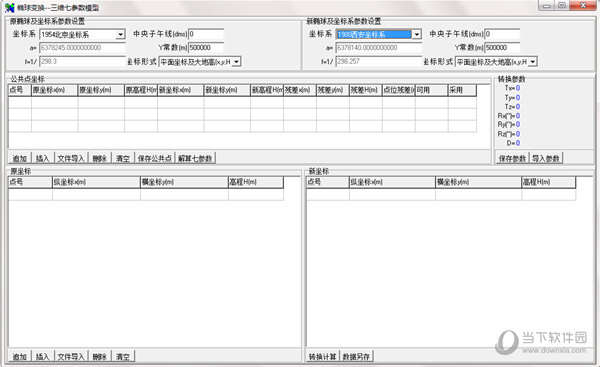This screenshot has width=600, height=367.
Task: Click 清空 button in 原坐标 panel
Action: pyautogui.click(x=123, y=357)
